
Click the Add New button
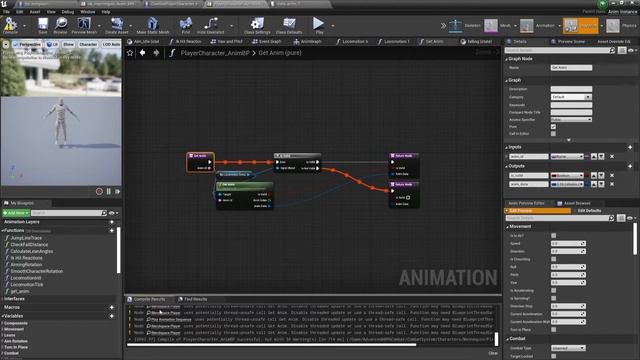tap(16, 213)
